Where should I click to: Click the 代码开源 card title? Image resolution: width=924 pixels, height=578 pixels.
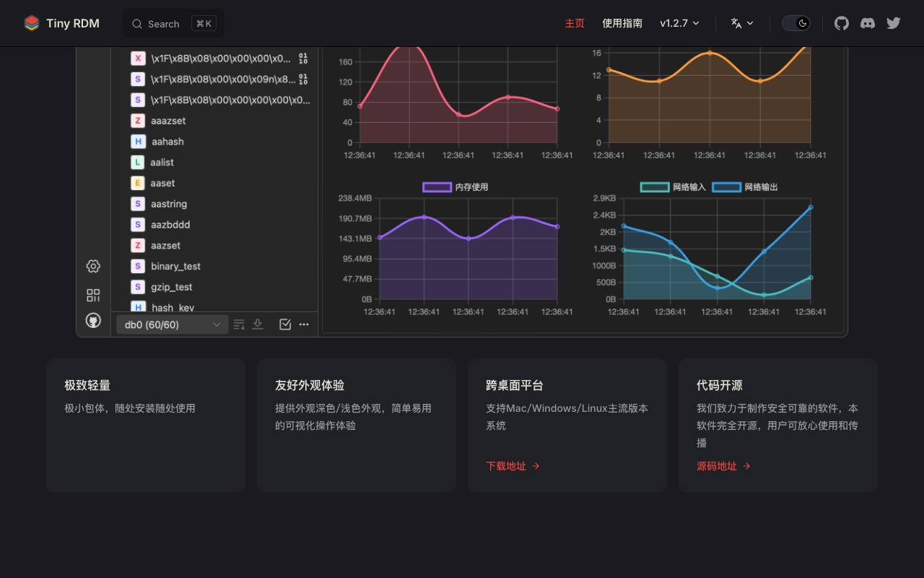720,386
